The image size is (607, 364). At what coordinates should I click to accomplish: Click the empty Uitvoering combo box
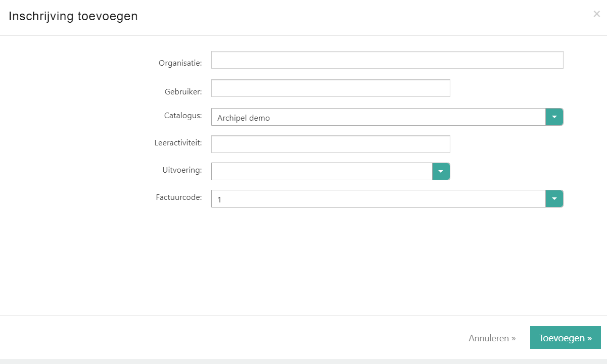coord(321,171)
